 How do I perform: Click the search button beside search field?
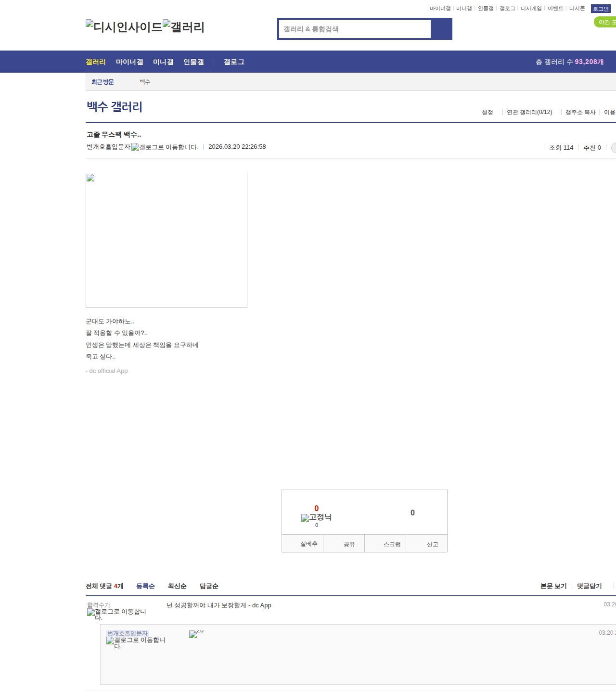pyautogui.click(x=441, y=29)
